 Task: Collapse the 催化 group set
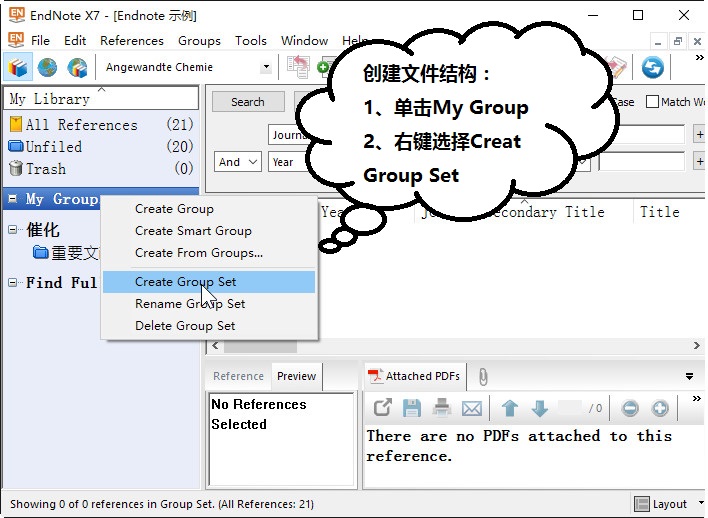(x=13, y=229)
